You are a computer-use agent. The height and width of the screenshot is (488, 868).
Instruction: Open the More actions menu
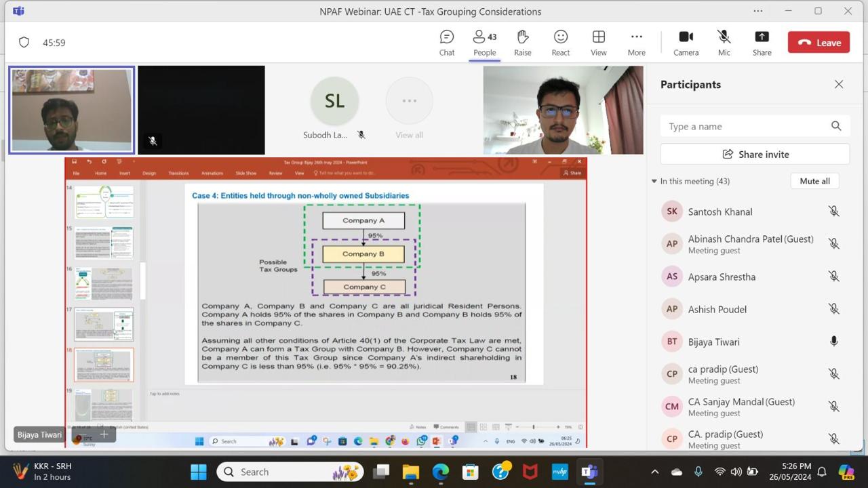click(x=636, y=42)
